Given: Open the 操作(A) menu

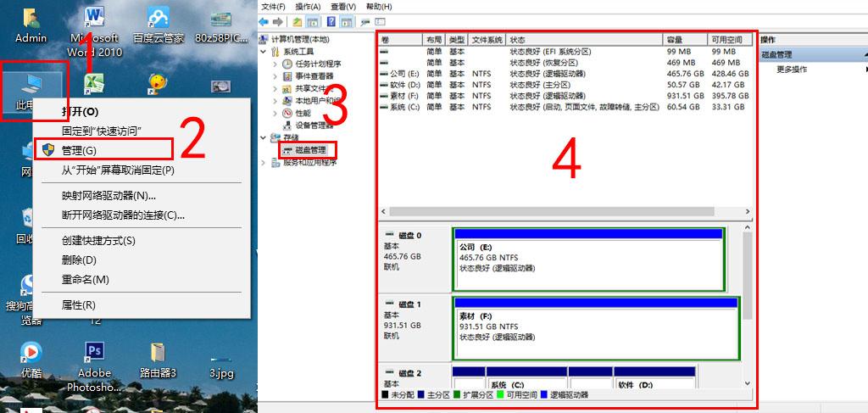Looking at the screenshot, I should click(x=308, y=7).
